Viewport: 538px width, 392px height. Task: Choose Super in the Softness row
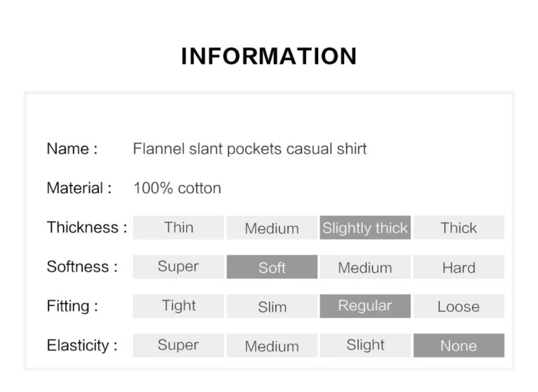(x=178, y=267)
